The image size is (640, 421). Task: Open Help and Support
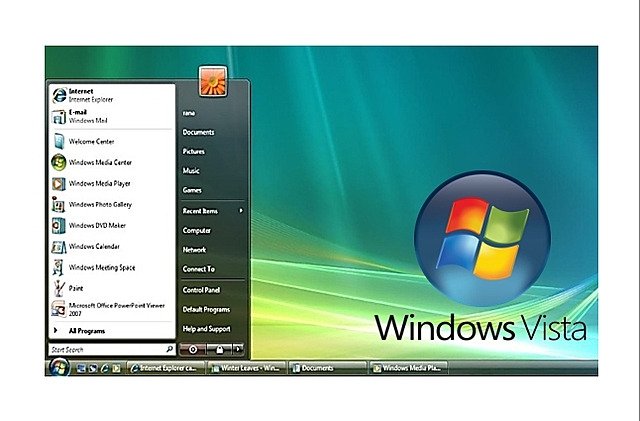pyautogui.click(x=207, y=329)
